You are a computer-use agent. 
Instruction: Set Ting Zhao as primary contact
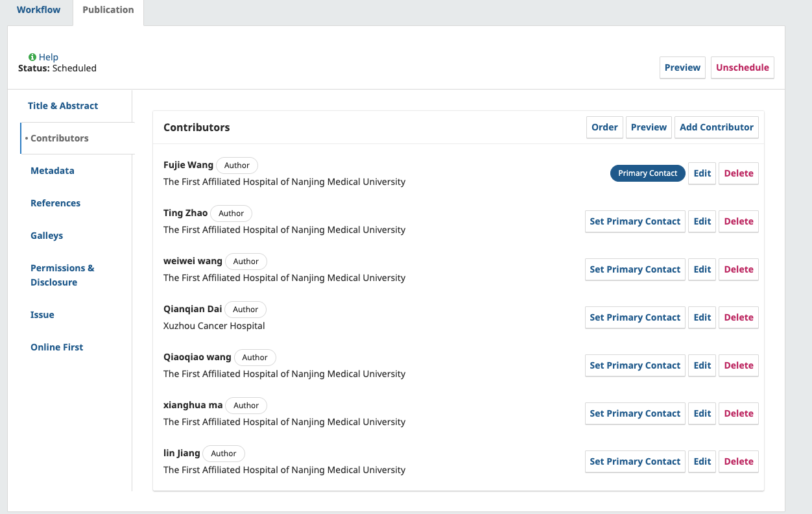pos(635,221)
